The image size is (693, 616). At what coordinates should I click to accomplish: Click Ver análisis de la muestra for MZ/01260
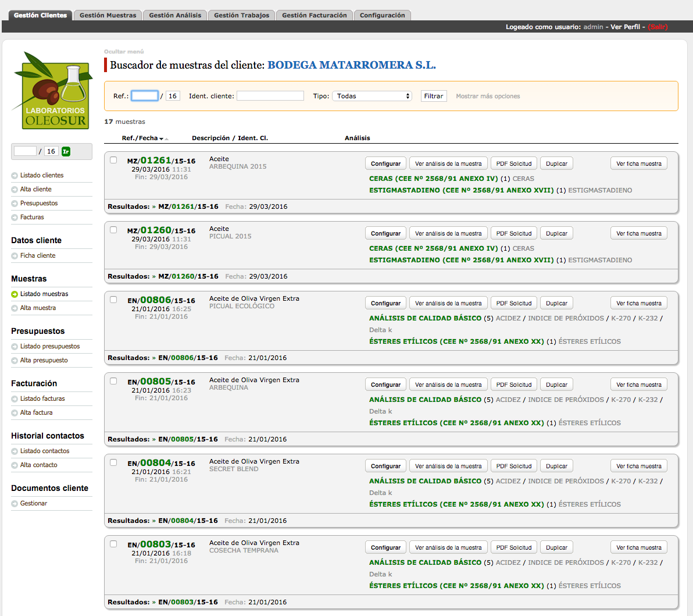(448, 233)
